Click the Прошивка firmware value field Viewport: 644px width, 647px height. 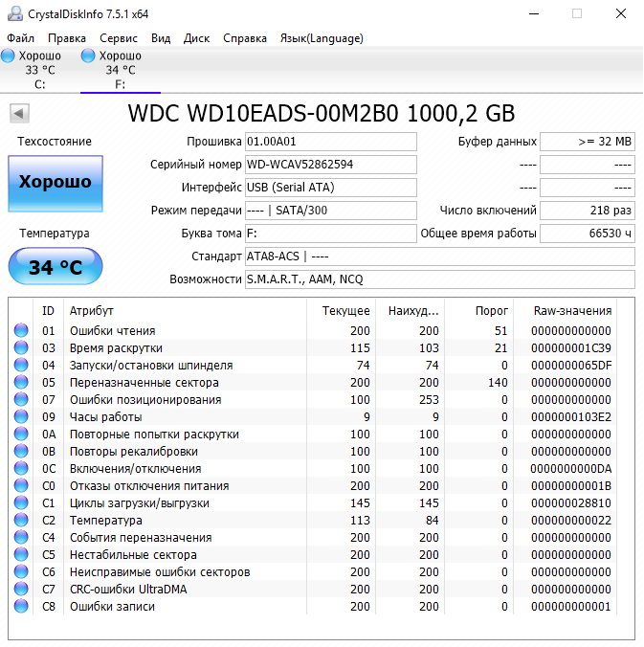(331, 142)
